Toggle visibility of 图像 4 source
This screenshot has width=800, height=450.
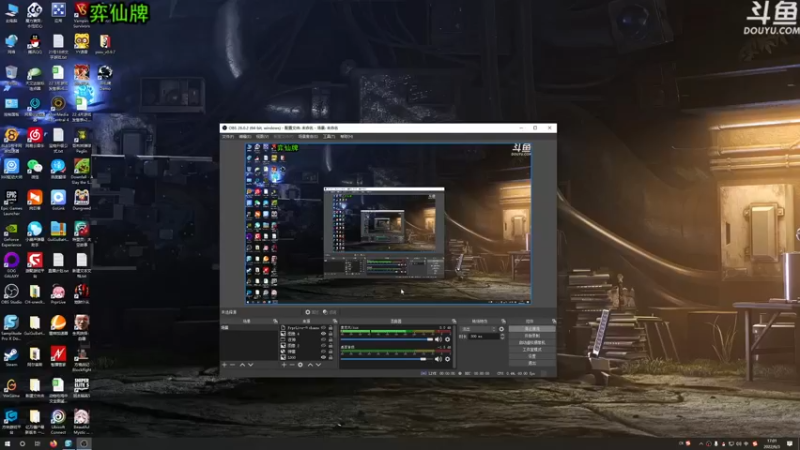pos(323,334)
